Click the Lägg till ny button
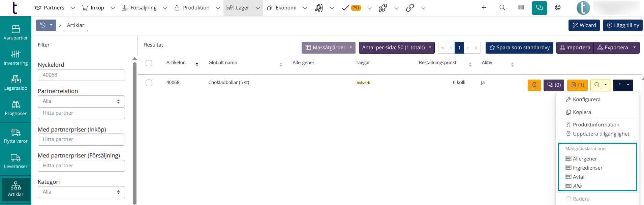Screen dimensions: 644x205 622,25
